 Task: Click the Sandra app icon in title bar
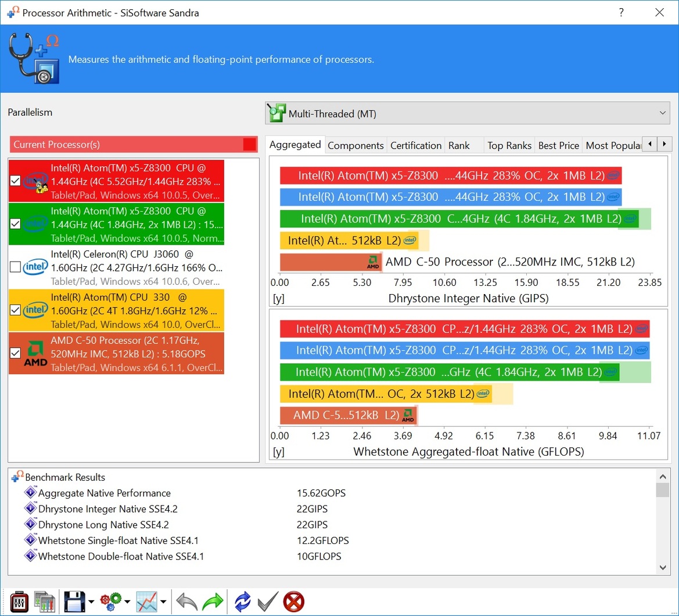pyautogui.click(x=13, y=12)
